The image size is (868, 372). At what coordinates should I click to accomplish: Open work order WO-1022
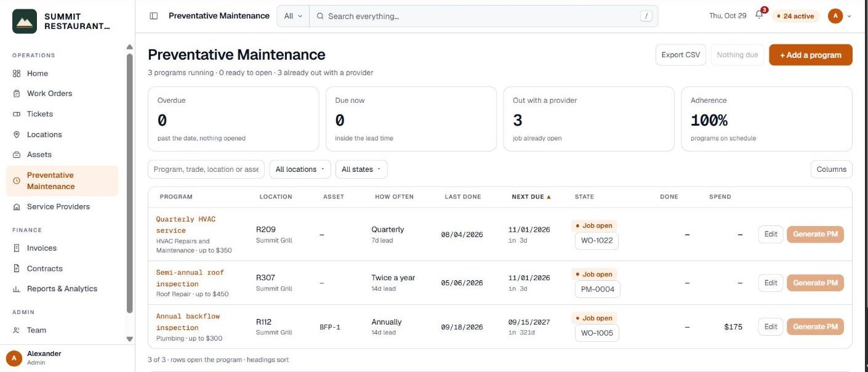[597, 240]
